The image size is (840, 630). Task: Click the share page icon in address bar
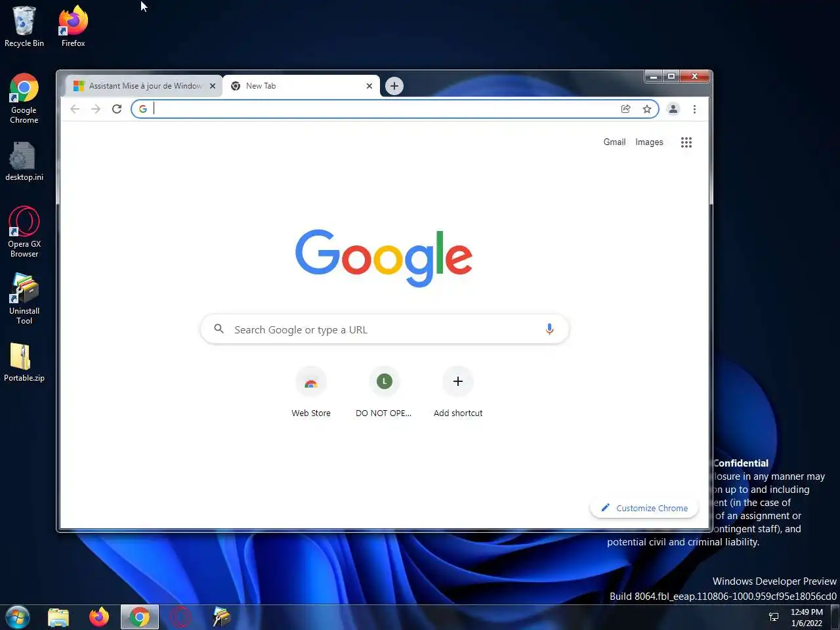(626, 109)
